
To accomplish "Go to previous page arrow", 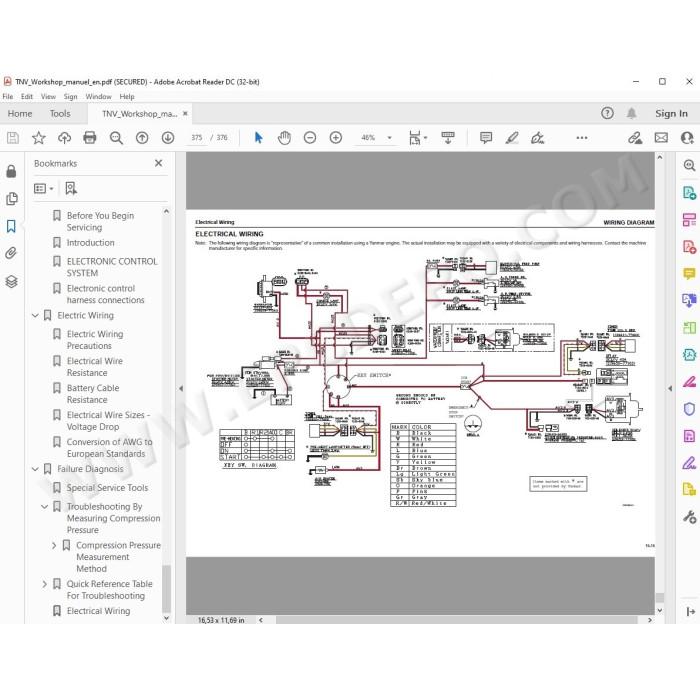I will point(142,138).
